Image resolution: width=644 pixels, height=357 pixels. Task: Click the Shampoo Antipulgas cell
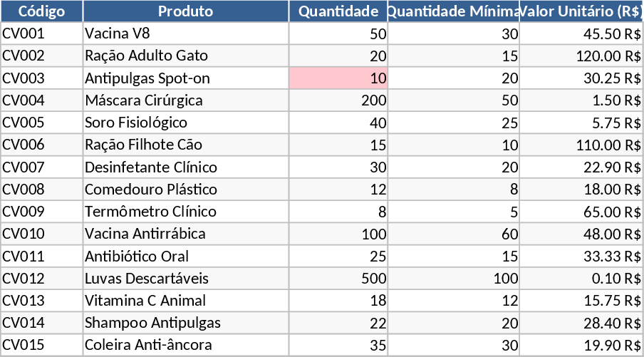(x=185, y=323)
